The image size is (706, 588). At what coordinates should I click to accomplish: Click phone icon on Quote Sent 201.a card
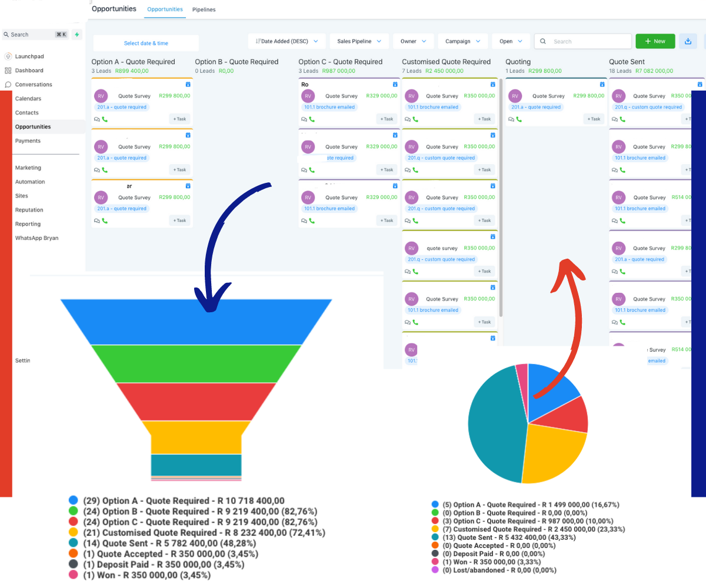pos(622,271)
